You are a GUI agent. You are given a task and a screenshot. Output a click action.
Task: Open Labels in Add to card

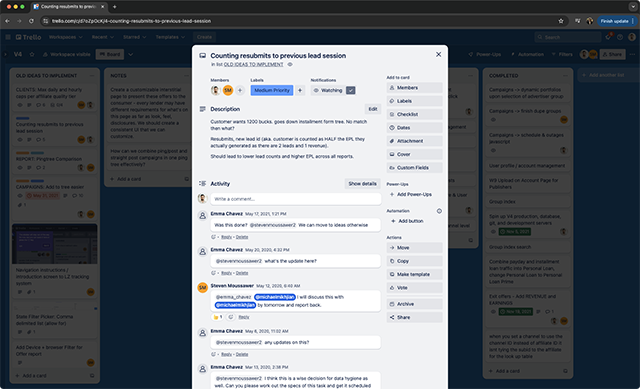pos(414,101)
